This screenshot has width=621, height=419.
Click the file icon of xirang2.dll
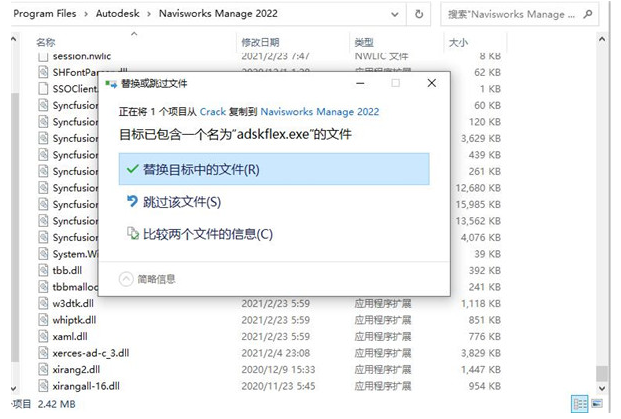43,369
